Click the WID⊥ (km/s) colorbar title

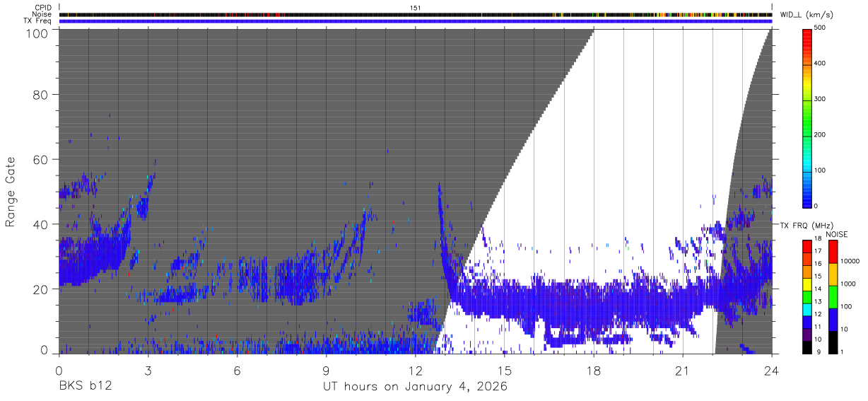(x=808, y=15)
